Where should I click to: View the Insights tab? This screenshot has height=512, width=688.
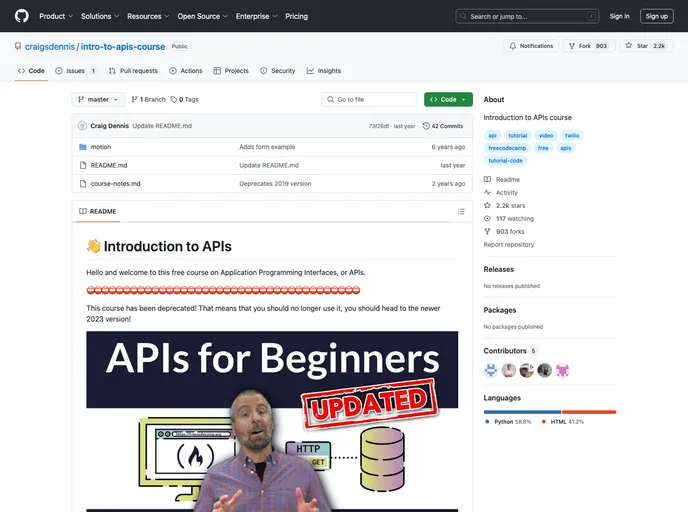click(323, 71)
